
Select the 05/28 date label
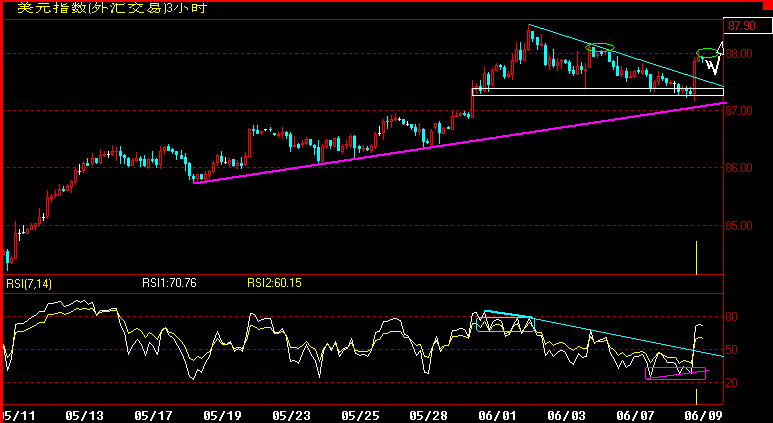(429, 416)
